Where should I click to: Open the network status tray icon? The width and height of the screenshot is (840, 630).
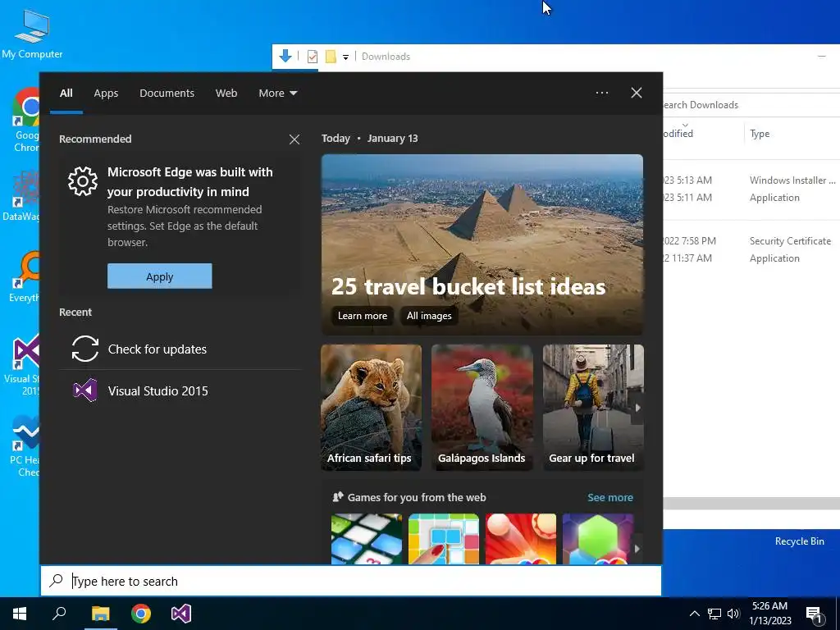tap(714, 614)
